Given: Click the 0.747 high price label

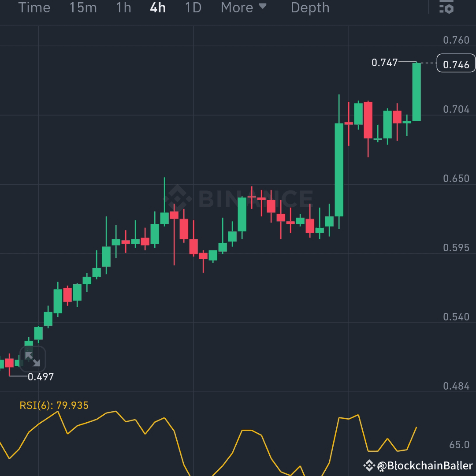Looking at the screenshot, I should point(385,63).
